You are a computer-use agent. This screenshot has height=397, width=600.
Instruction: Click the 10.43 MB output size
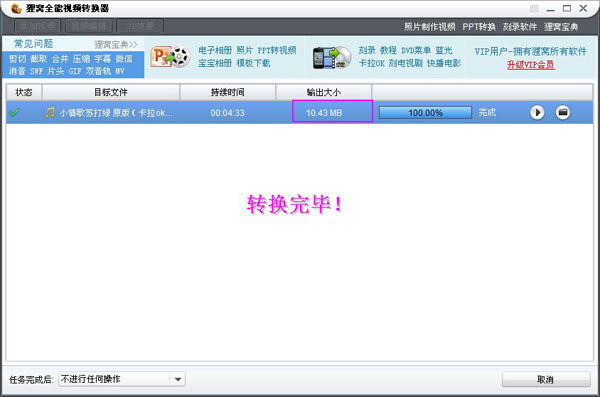click(x=324, y=113)
